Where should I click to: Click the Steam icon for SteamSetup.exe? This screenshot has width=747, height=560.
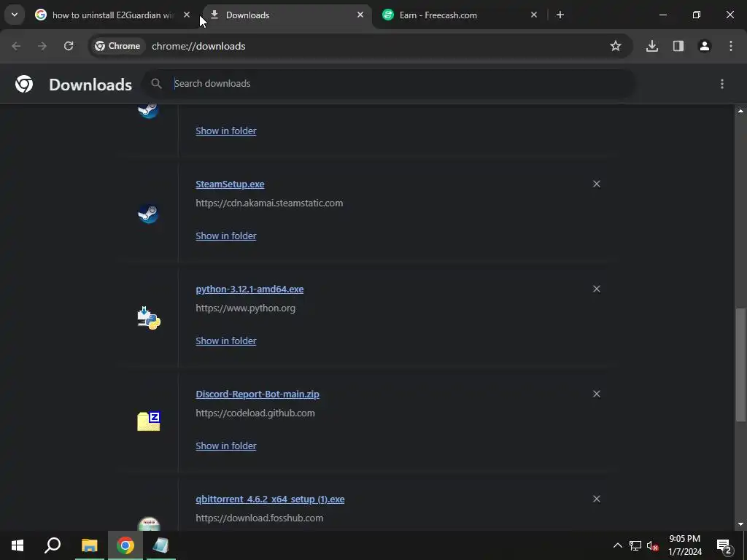pos(149,214)
